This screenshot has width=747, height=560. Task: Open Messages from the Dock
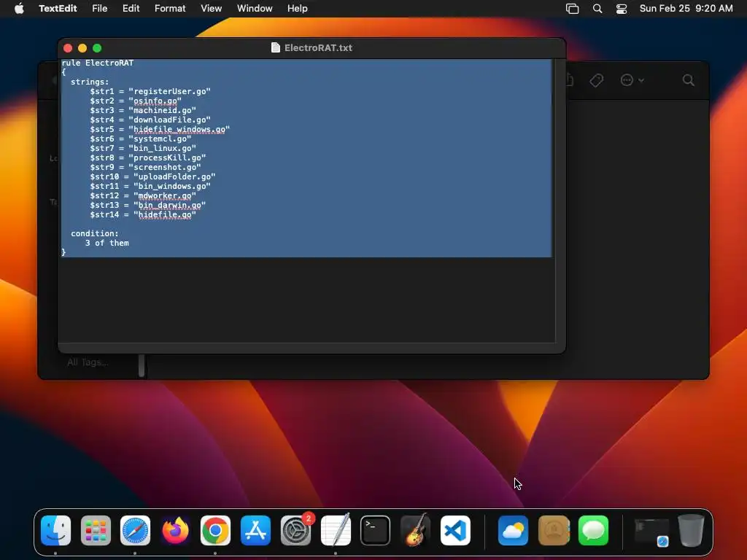(x=594, y=530)
